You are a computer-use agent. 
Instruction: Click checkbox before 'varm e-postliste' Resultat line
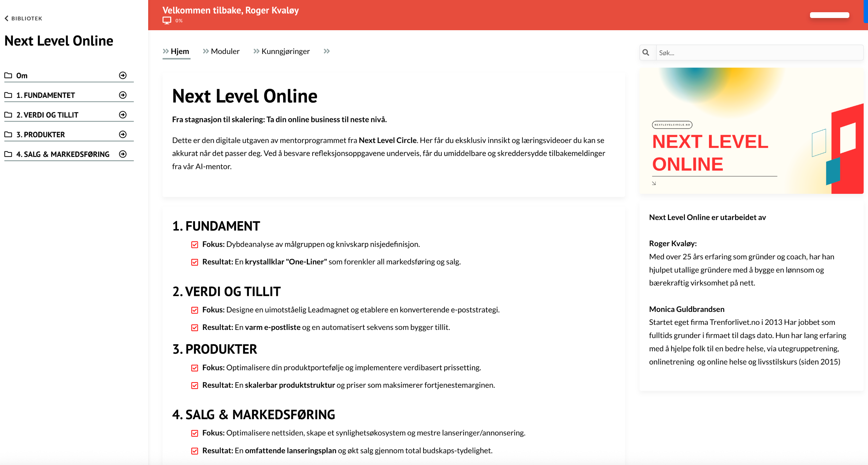click(195, 328)
